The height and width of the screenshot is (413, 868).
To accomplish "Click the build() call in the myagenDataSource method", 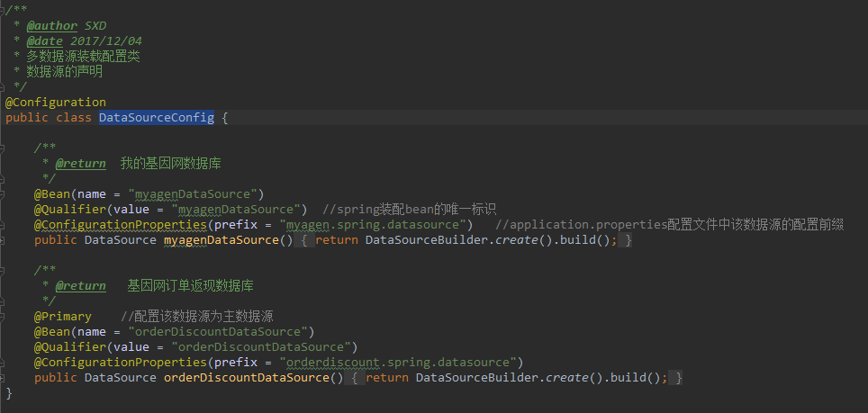I will coord(584,240).
